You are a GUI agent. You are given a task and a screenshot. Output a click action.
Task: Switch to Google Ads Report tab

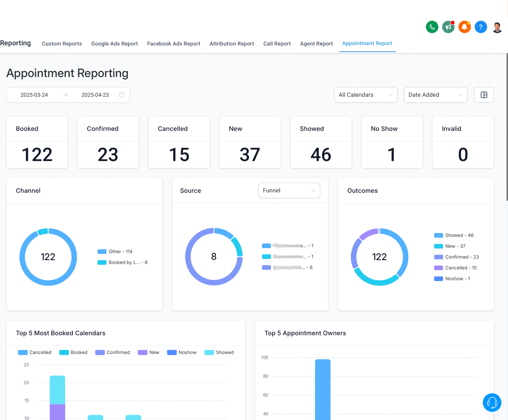click(114, 44)
